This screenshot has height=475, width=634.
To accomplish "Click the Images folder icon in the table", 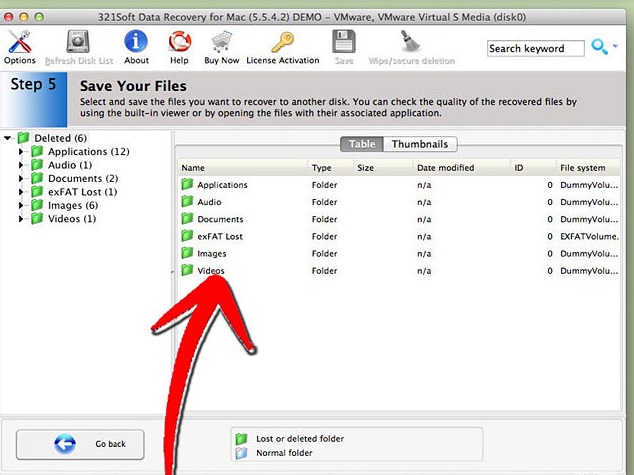I will point(187,253).
